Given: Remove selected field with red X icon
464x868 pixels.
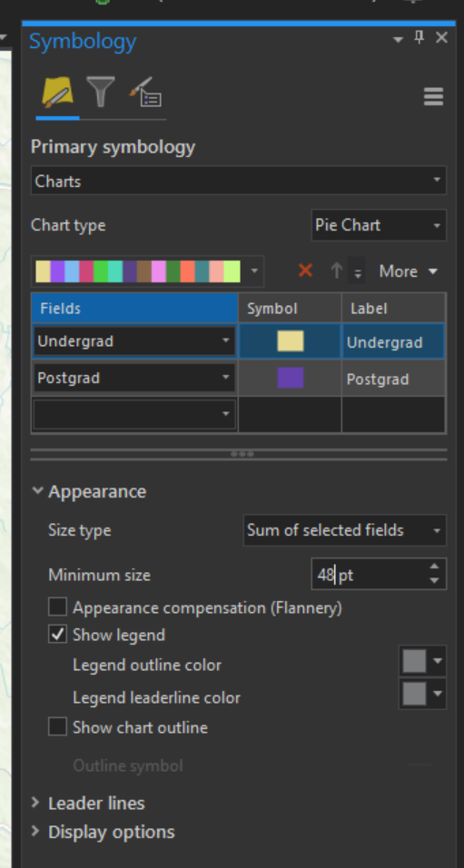Looking at the screenshot, I should point(305,271).
